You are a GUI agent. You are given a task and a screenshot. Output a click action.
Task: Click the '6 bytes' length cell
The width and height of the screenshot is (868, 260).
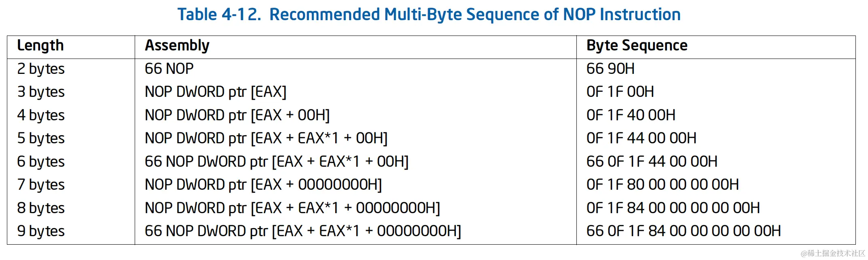tap(41, 161)
